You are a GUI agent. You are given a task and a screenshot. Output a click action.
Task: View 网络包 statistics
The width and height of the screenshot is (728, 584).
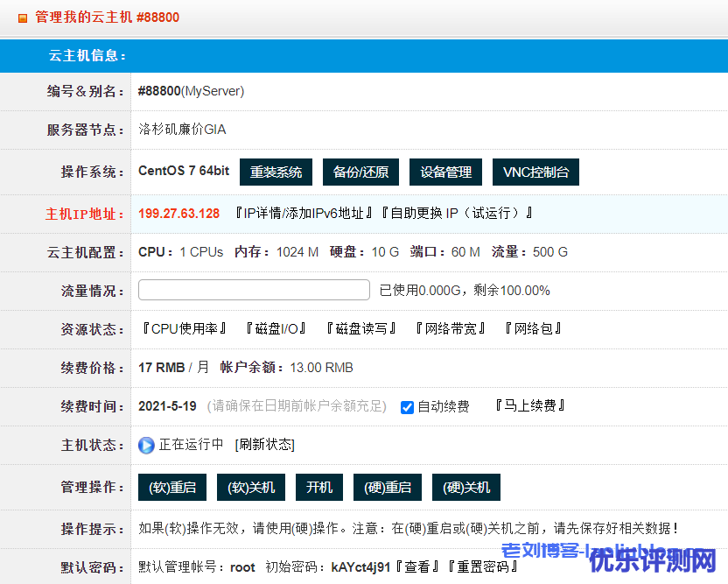coord(533,329)
